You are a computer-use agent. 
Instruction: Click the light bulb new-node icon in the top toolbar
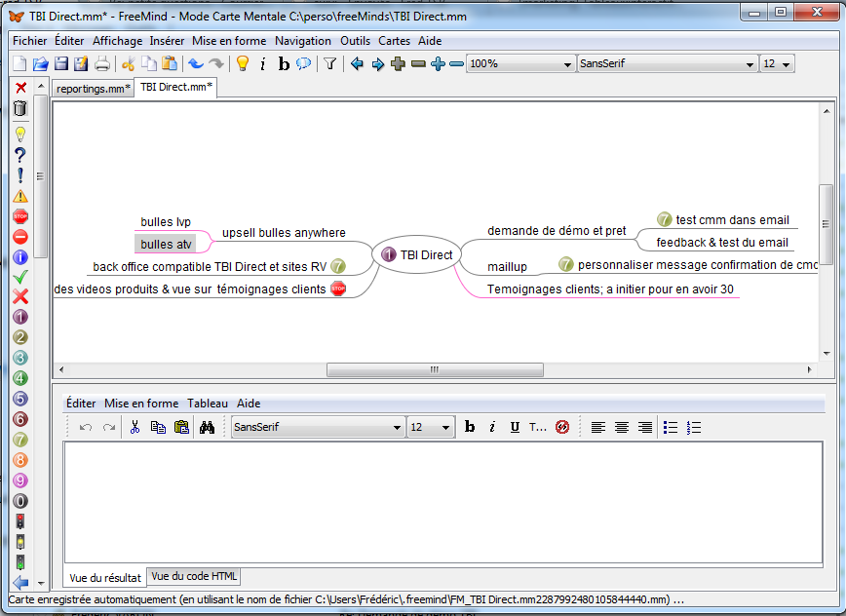click(x=243, y=63)
